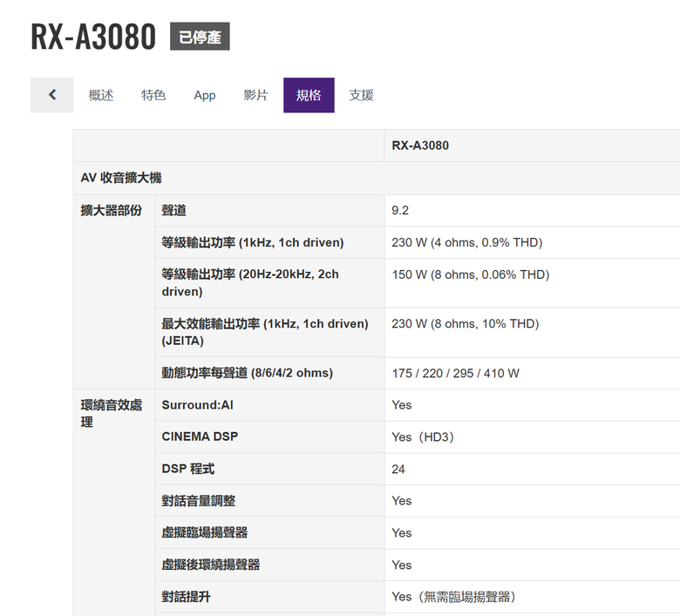Click the 虛擬臨場揚聲器 row label
The width and height of the screenshot is (680, 616).
[205, 532]
